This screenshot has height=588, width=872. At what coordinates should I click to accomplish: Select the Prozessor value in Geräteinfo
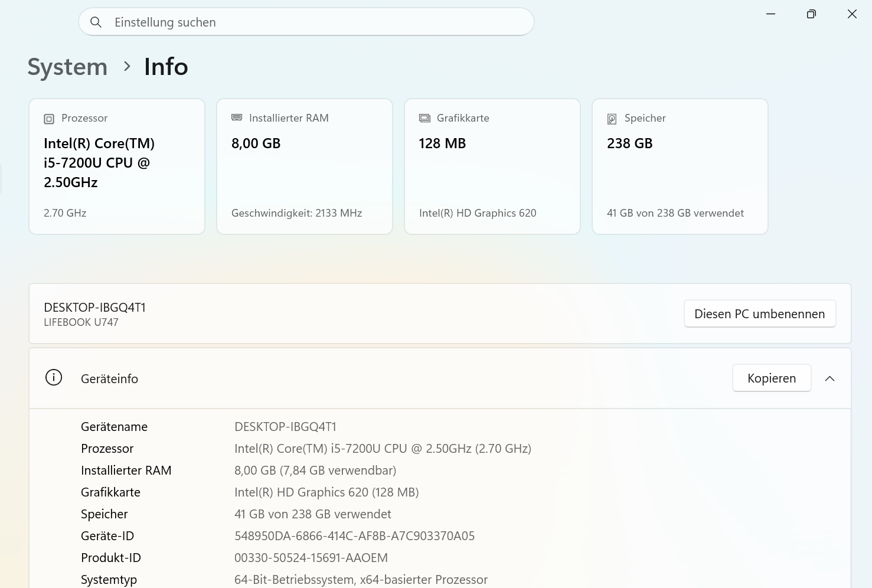coord(383,449)
